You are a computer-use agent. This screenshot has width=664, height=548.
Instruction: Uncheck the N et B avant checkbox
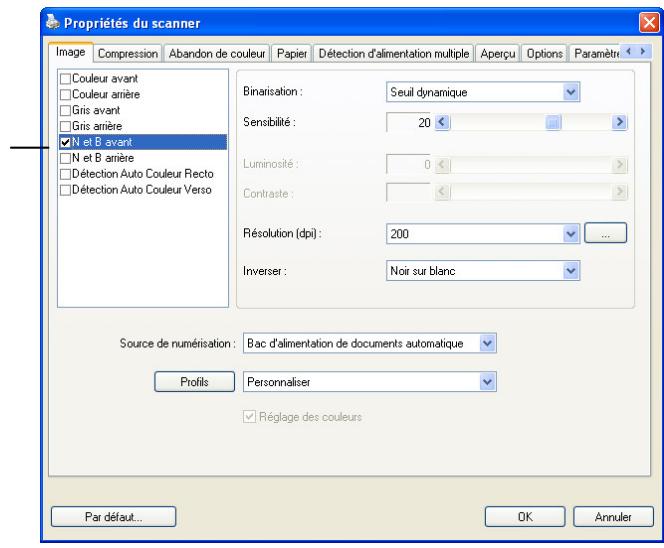(65, 142)
